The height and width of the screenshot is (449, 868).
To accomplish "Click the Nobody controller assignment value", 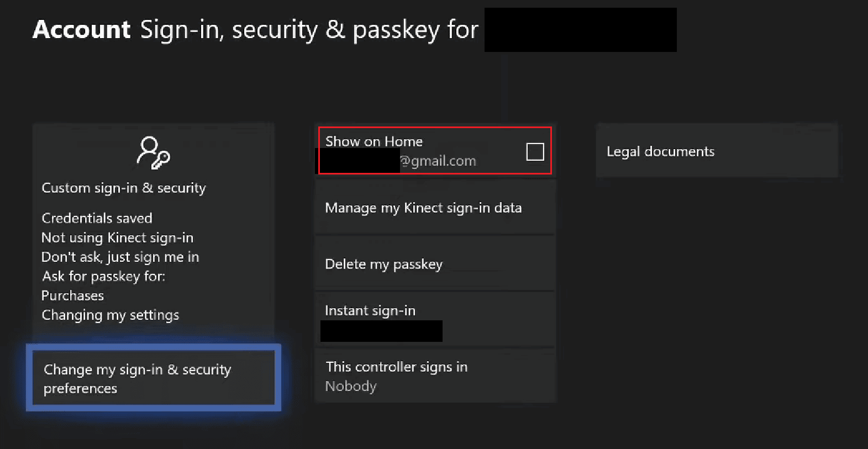I will pyautogui.click(x=350, y=386).
